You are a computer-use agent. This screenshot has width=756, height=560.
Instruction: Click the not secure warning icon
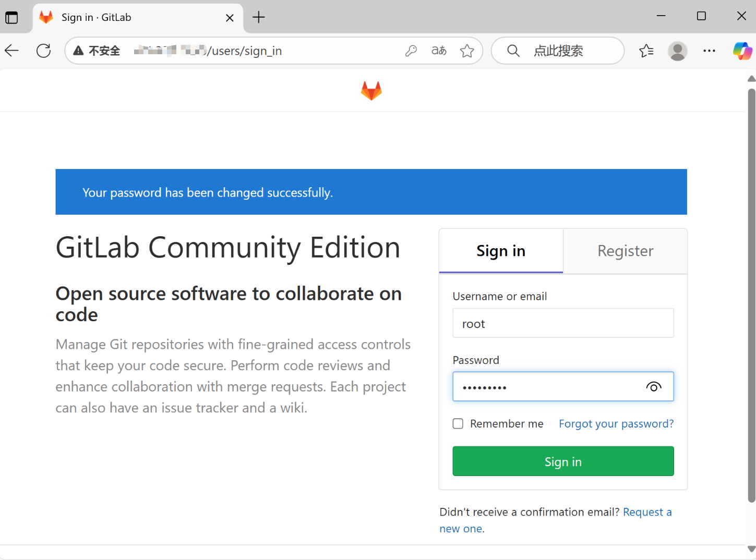tap(78, 51)
